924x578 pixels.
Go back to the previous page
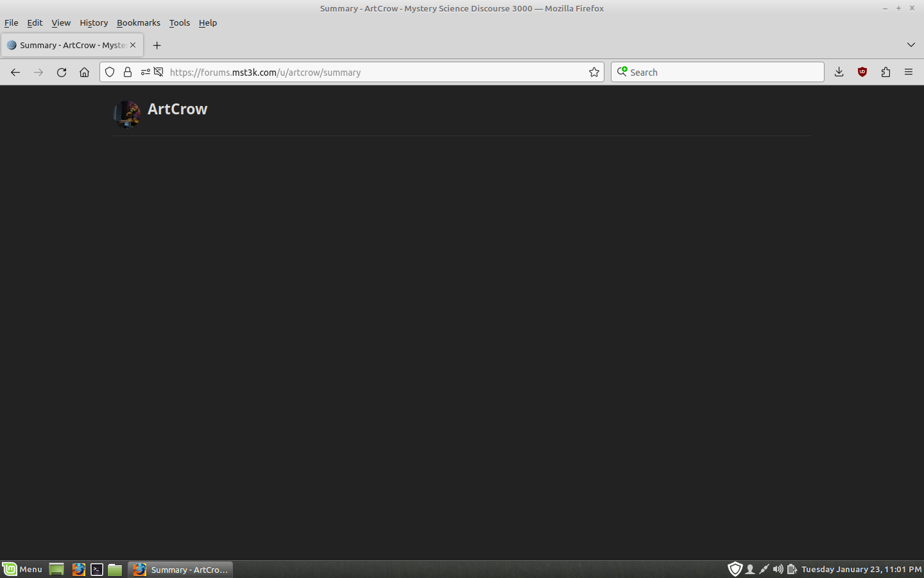(x=15, y=72)
